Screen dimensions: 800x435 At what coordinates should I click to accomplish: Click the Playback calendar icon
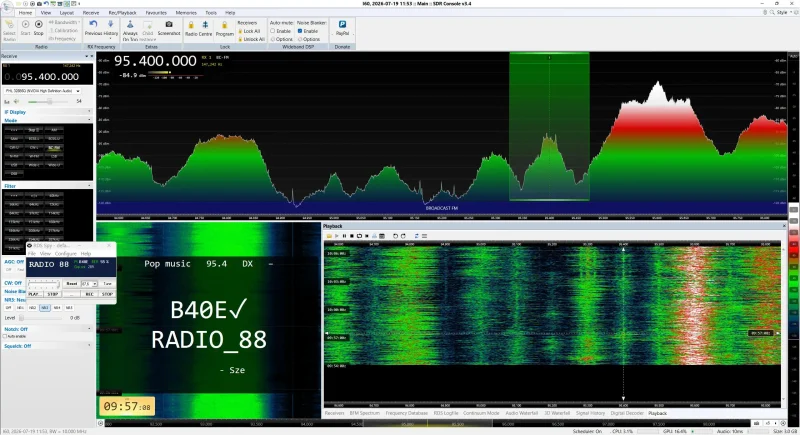382,236
